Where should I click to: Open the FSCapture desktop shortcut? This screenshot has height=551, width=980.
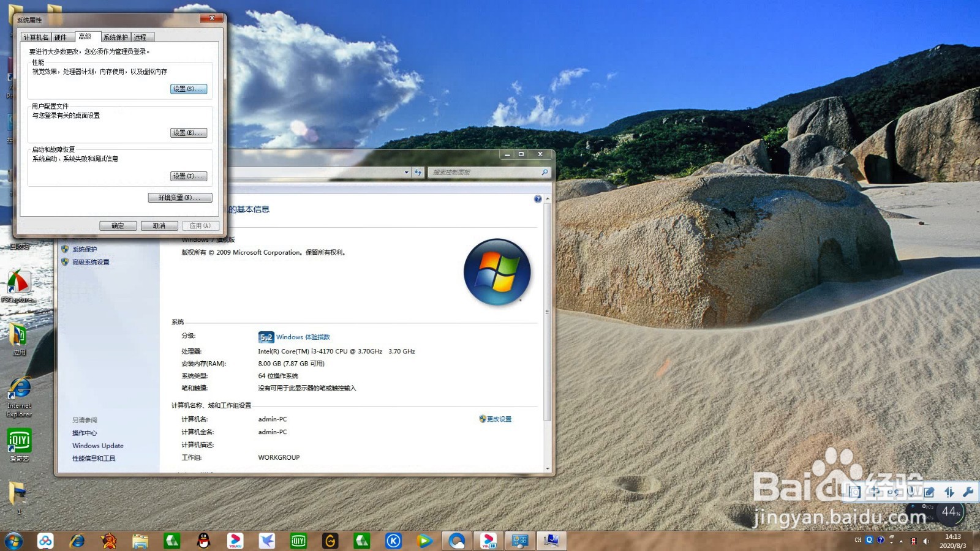click(x=18, y=287)
